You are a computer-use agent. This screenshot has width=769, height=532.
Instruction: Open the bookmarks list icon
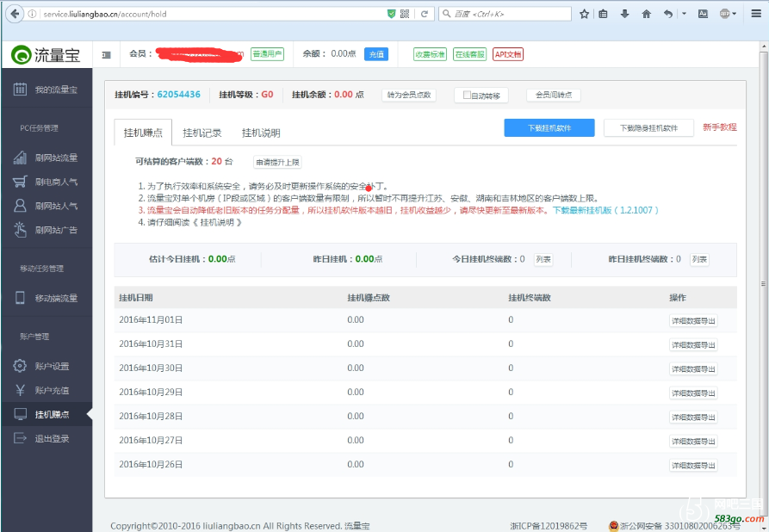point(604,15)
